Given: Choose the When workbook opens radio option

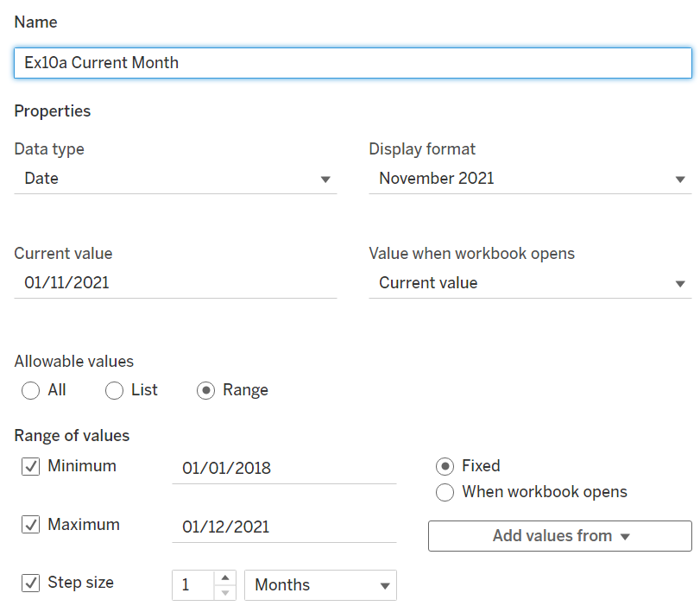Looking at the screenshot, I should 445,493.
